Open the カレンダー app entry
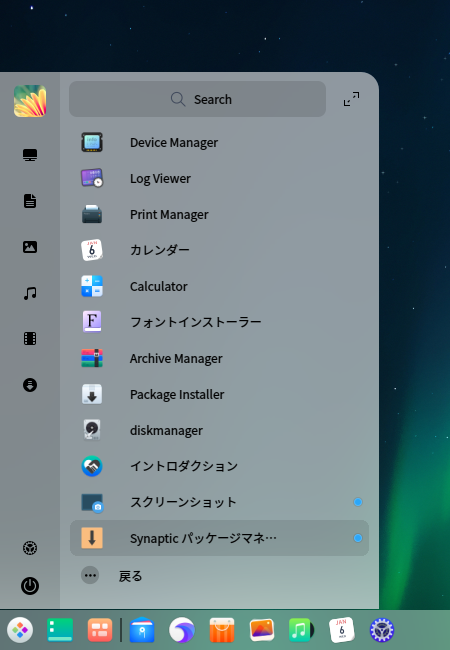 tap(219, 250)
